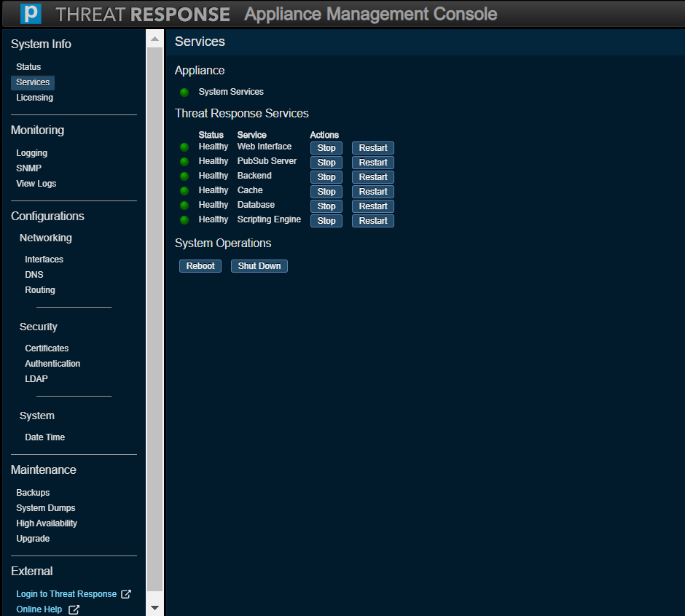The image size is (685, 616).
Task: Click the sidebar scrollbar down arrow
Action: coord(154,608)
